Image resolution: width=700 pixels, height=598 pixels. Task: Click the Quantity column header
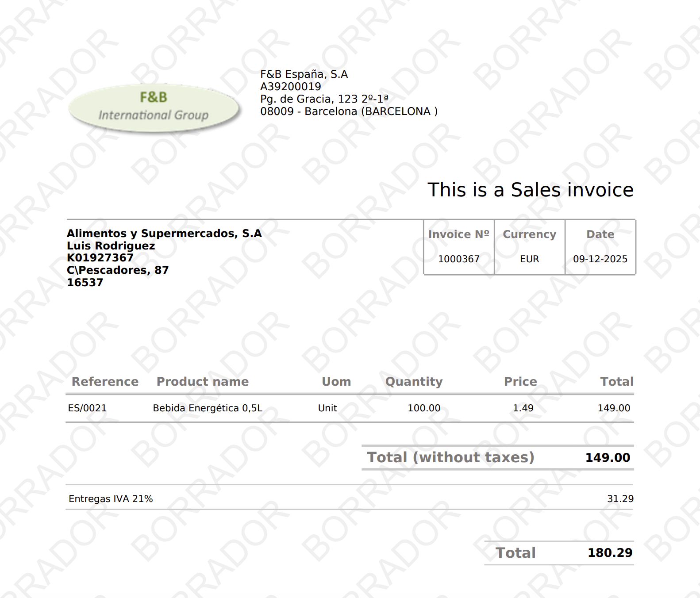click(414, 382)
